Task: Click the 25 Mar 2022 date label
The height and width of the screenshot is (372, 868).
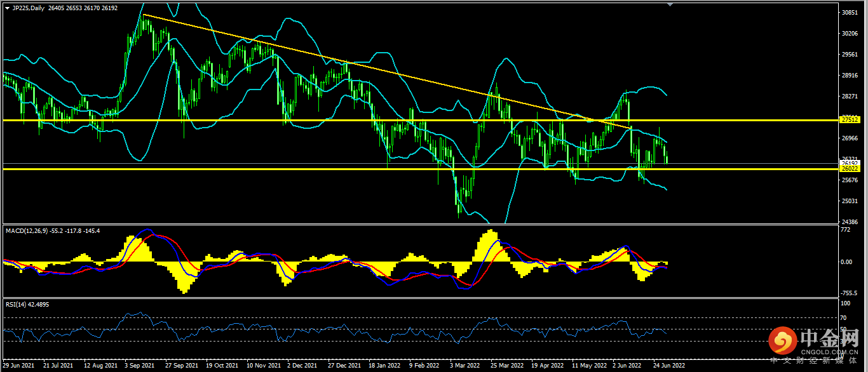Action: point(507,366)
